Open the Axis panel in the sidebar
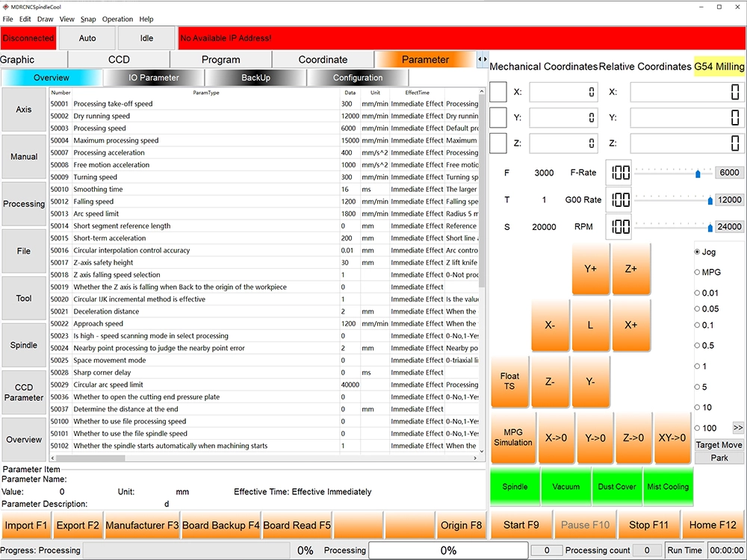 [23, 110]
